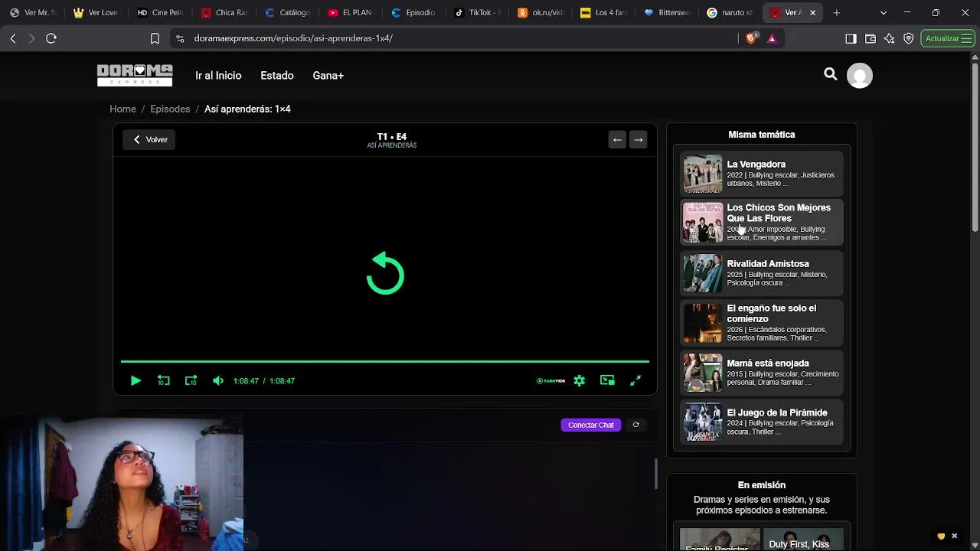980x551 pixels.
Task: Bookmark this page with the bookmark icon
Action: (x=155, y=38)
